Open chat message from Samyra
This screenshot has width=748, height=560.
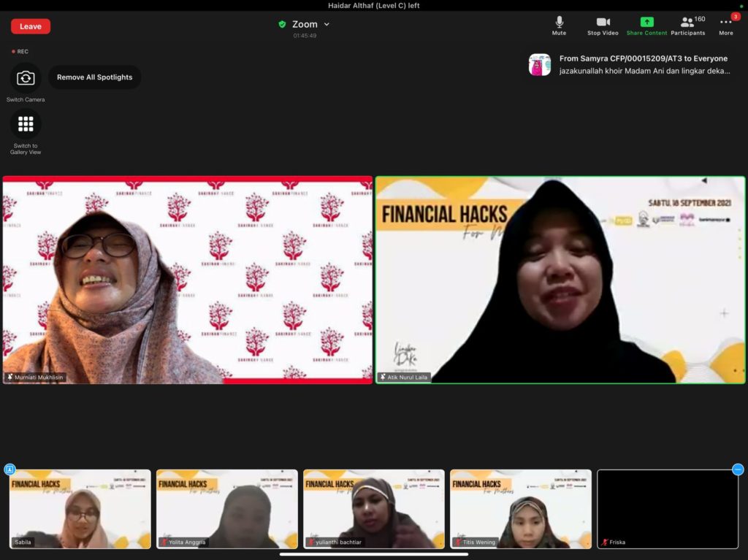pos(643,65)
